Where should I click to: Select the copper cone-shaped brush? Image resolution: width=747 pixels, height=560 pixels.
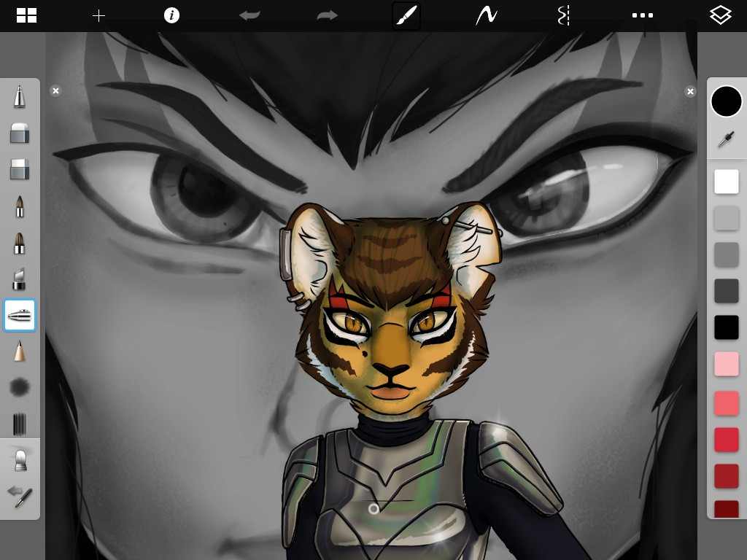click(20, 351)
